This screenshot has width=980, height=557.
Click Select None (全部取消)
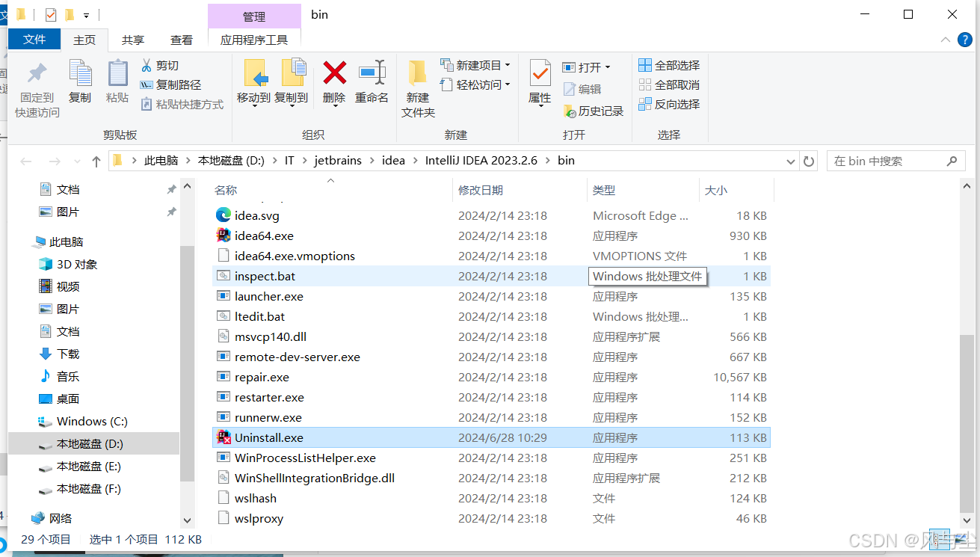(x=669, y=85)
